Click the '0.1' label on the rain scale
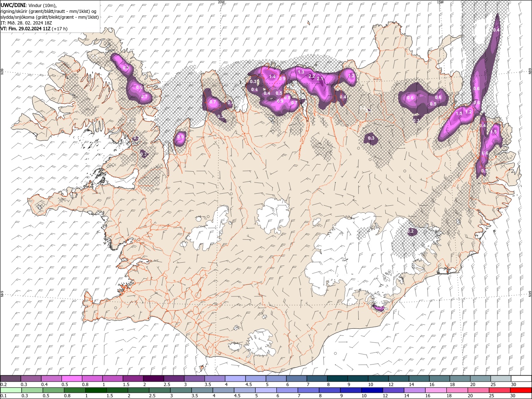Screen dimensions: 532x399 [2, 396]
